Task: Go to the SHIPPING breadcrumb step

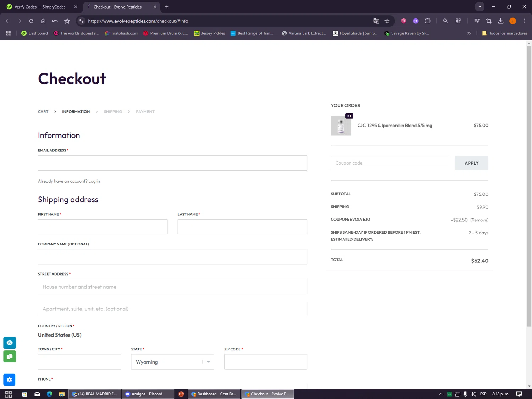Action: (x=113, y=112)
